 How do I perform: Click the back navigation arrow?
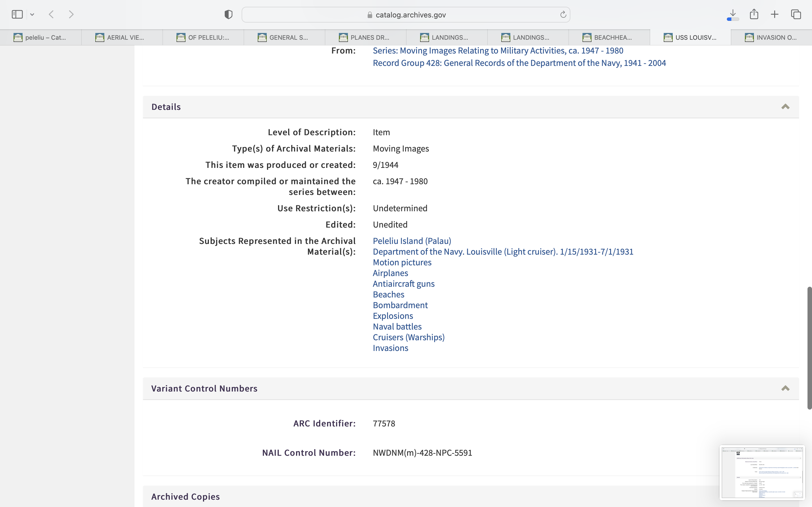[51, 14]
